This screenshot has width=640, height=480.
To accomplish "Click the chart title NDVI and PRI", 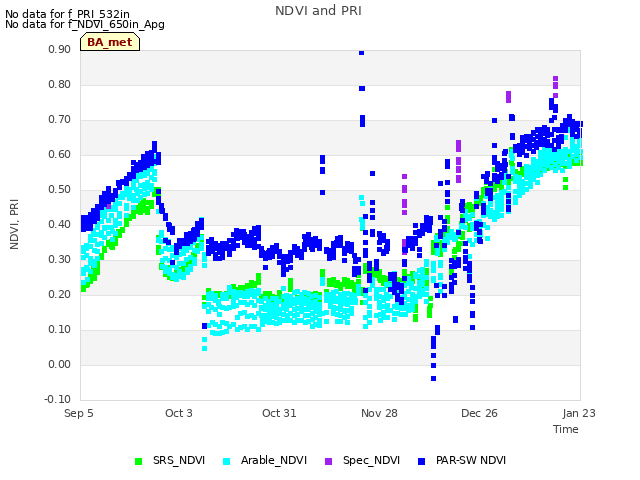I will pyautogui.click(x=318, y=11).
